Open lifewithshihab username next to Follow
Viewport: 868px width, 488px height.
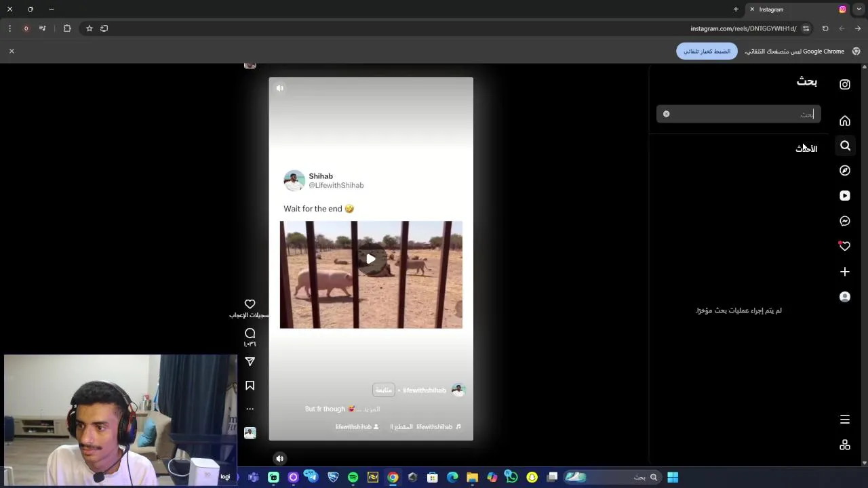(425, 390)
